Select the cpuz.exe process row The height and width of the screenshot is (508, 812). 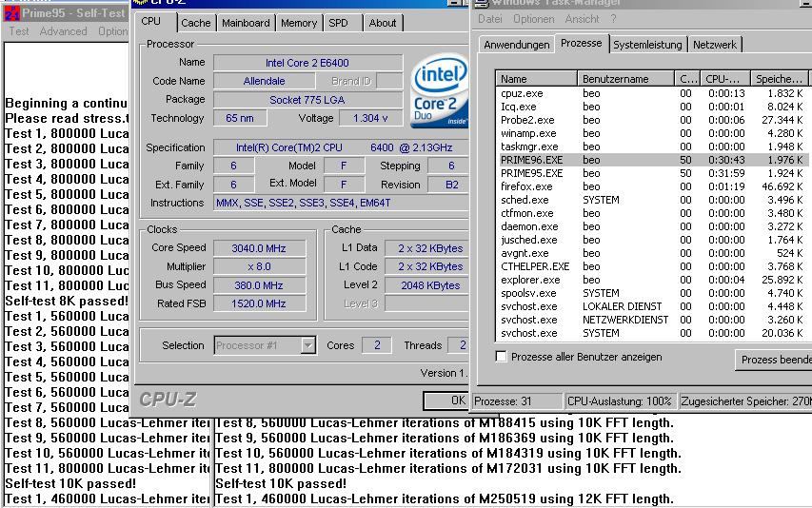click(x=651, y=93)
